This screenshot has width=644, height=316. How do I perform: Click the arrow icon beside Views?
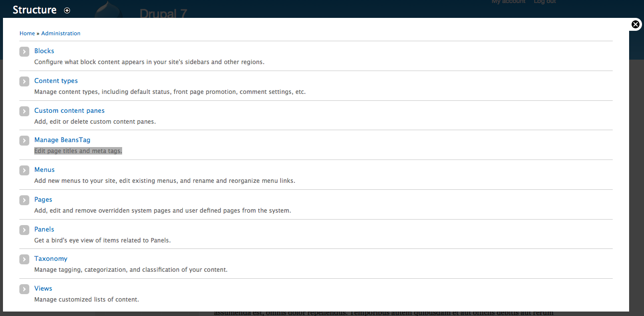24,289
